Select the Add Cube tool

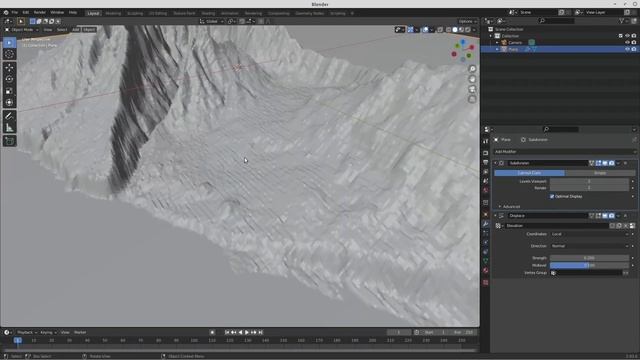(x=9, y=141)
